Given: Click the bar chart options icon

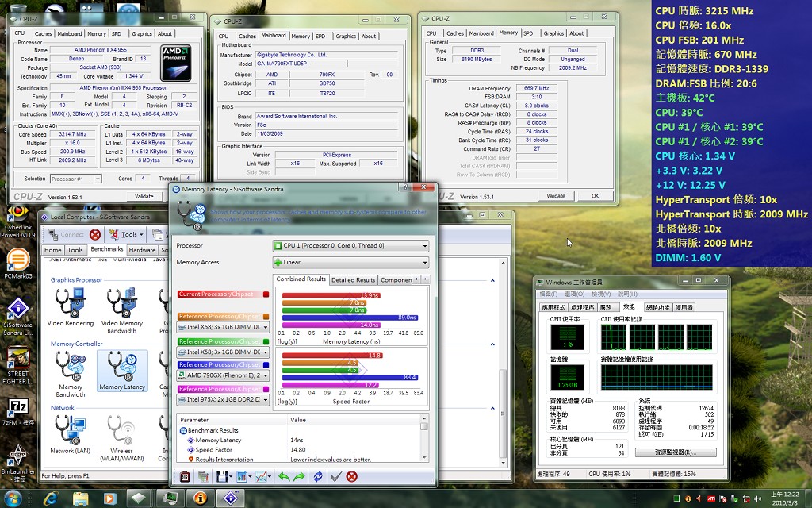Looking at the screenshot, I should tap(241, 476).
